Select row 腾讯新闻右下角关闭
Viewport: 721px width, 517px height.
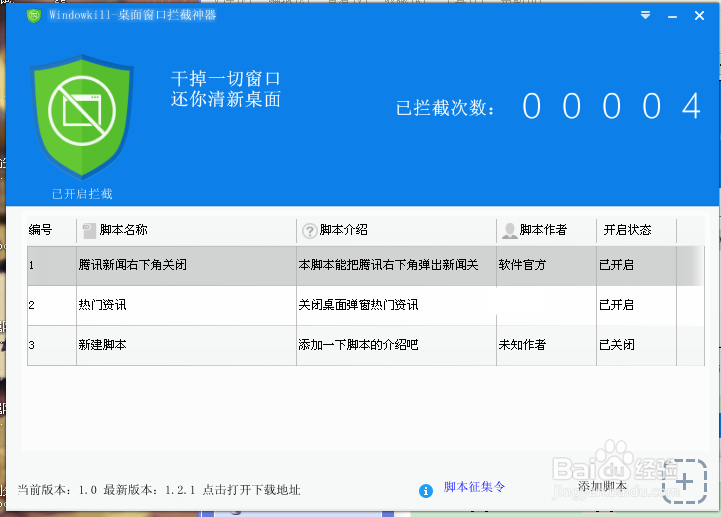[x=366, y=265]
